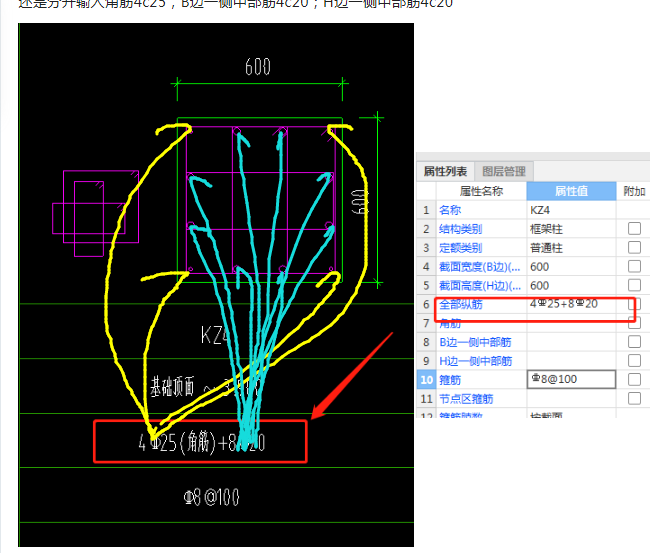Screen dimensions: 650x553
Task: Click the 基础顶面 text in the drawing
Action: point(172,387)
